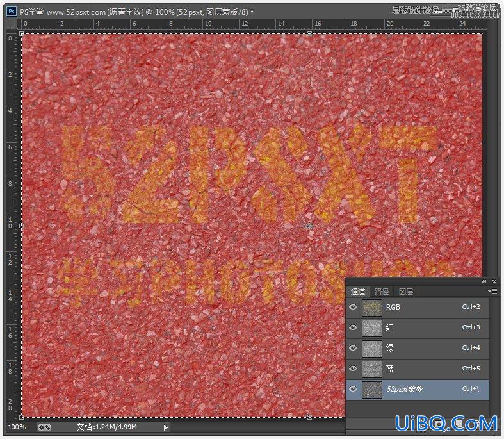Viewport: 504px width, 439px height.
Task: Click the Ctrl+3 shortcut label
Action: (x=471, y=327)
